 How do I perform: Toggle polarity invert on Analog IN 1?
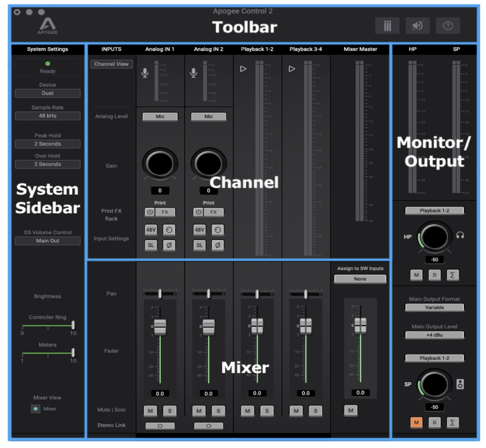point(169,245)
